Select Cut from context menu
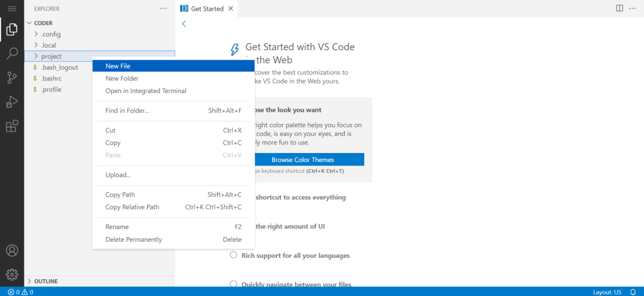Screen dimensions: 644x296 [174, 130]
